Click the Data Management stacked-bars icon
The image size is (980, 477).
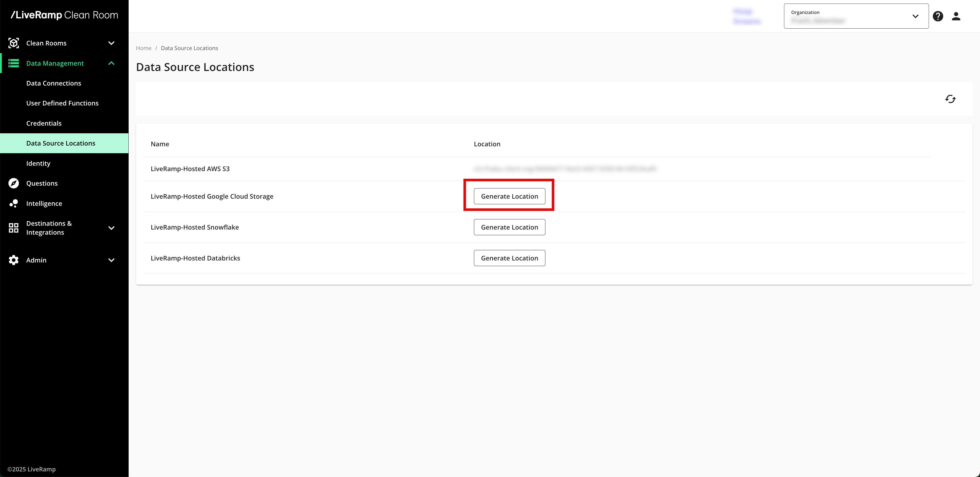(14, 63)
